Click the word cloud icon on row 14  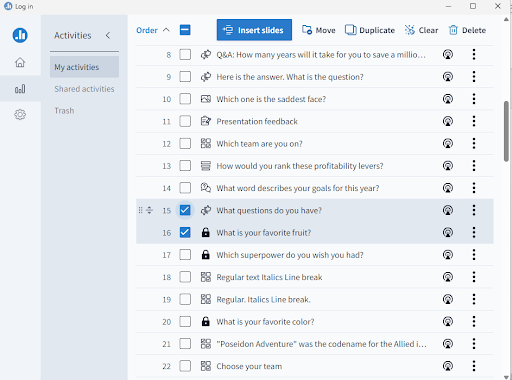click(206, 188)
